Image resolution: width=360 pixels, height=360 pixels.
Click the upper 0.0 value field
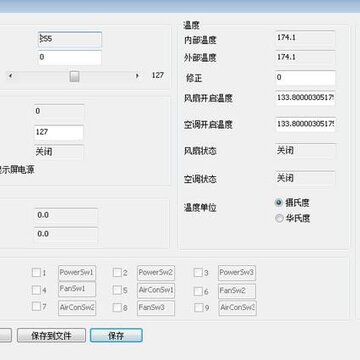click(66, 216)
